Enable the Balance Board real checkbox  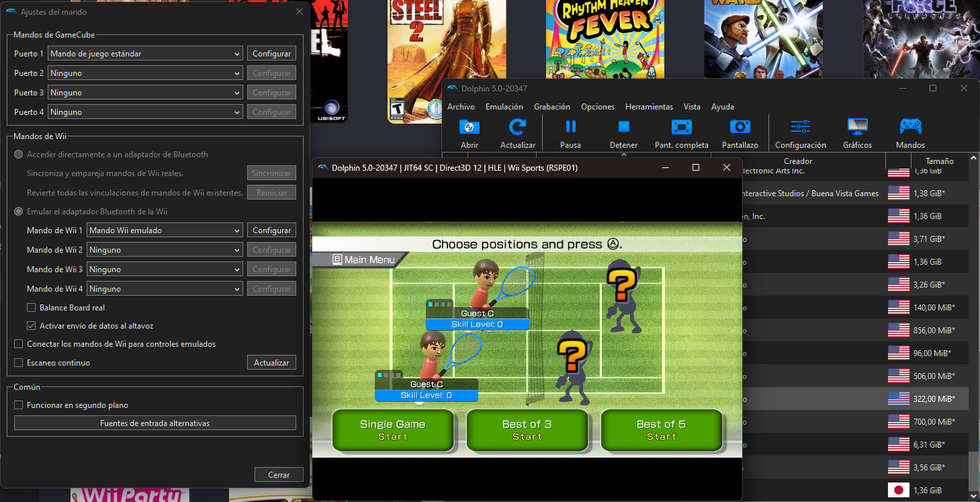pos(31,308)
